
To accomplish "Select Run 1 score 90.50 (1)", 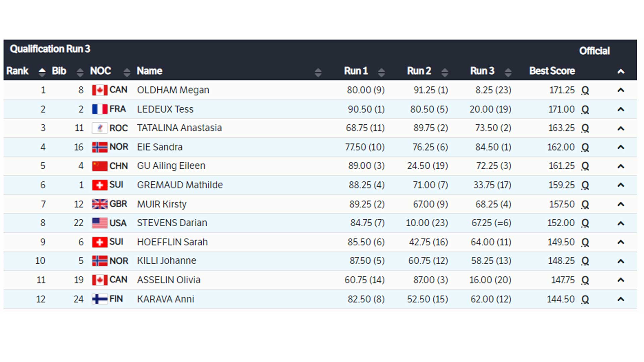I will 366,109.
